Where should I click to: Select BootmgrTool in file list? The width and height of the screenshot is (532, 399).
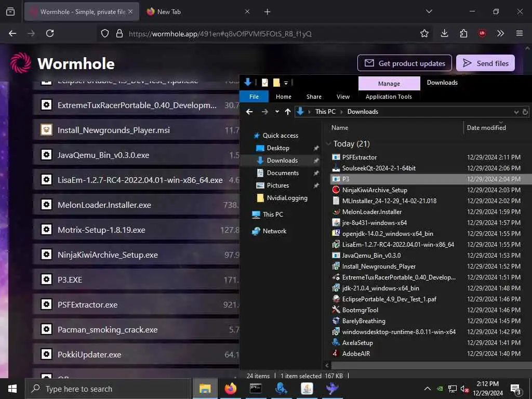(x=360, y=310)
